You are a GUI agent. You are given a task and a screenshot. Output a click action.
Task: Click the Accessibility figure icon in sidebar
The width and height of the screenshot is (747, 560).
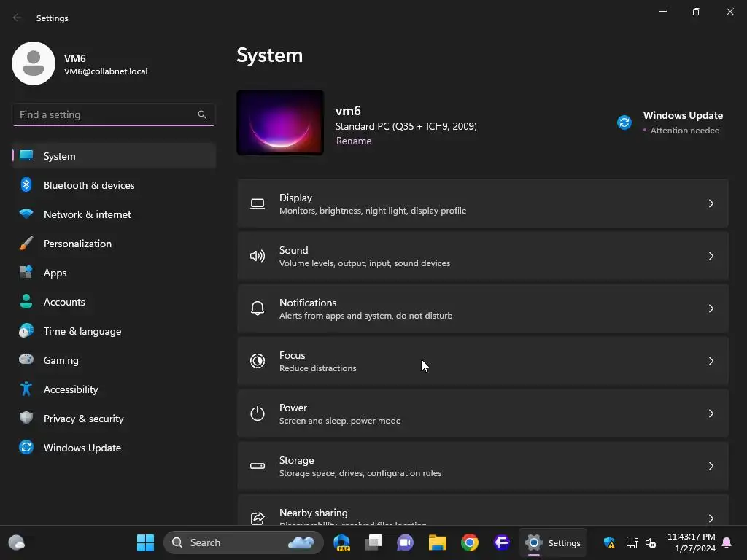click(x=26, y=389)
